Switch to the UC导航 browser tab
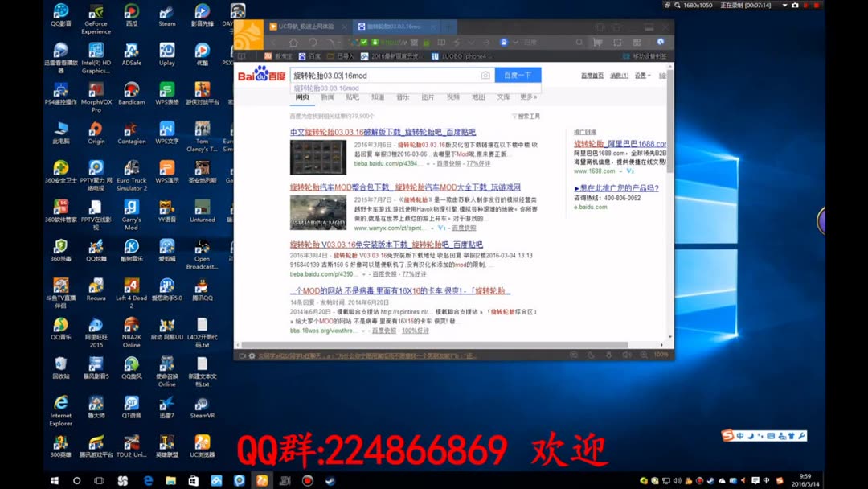Screen dimensions: 868x489 pos(305,26)
